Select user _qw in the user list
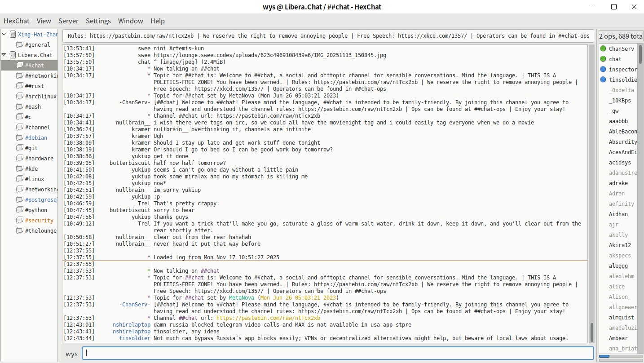644x363 pixels. pos(614,111)
